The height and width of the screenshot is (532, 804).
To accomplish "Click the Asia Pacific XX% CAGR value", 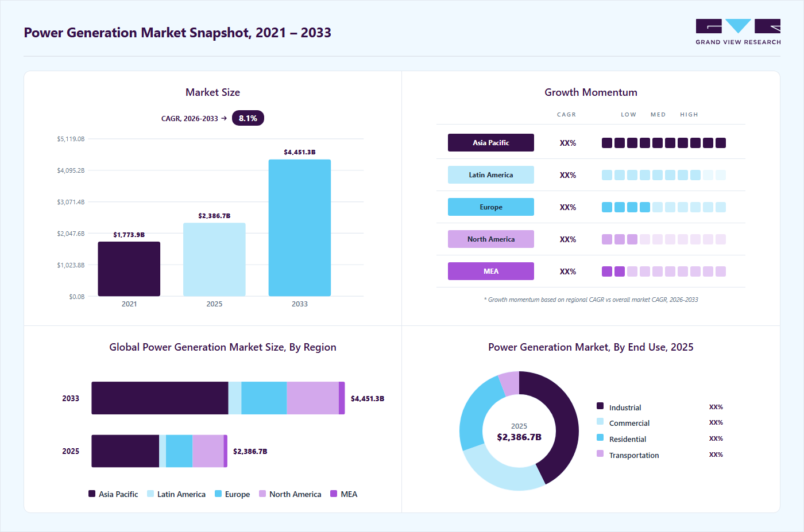I will 568,143.
